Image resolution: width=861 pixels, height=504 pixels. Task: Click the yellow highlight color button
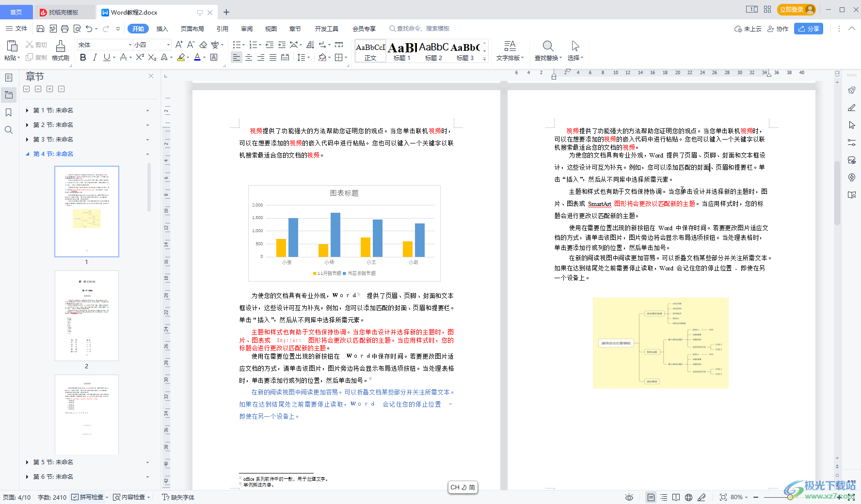pyautogui.click(x=181, y=57)
